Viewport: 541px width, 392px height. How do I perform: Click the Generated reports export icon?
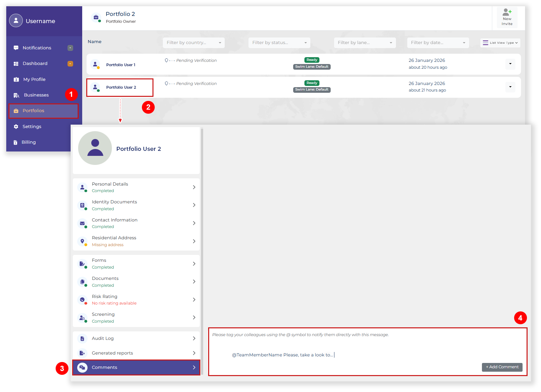click(x=82, y=353)
